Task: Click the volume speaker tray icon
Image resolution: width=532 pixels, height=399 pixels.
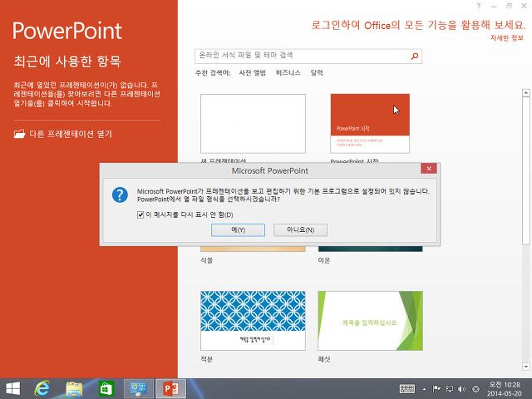Action: pos(462,389)
